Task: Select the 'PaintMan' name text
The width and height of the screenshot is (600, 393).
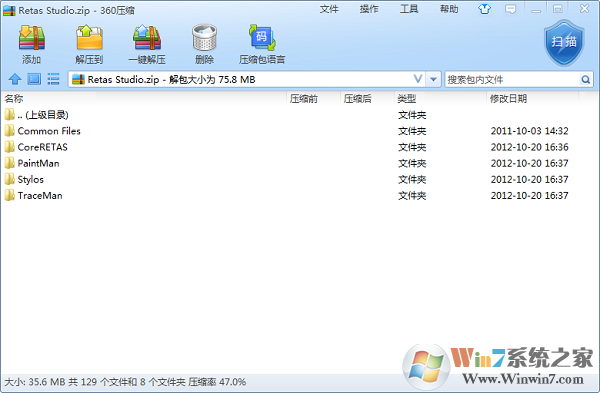Action: coord(38,163)
